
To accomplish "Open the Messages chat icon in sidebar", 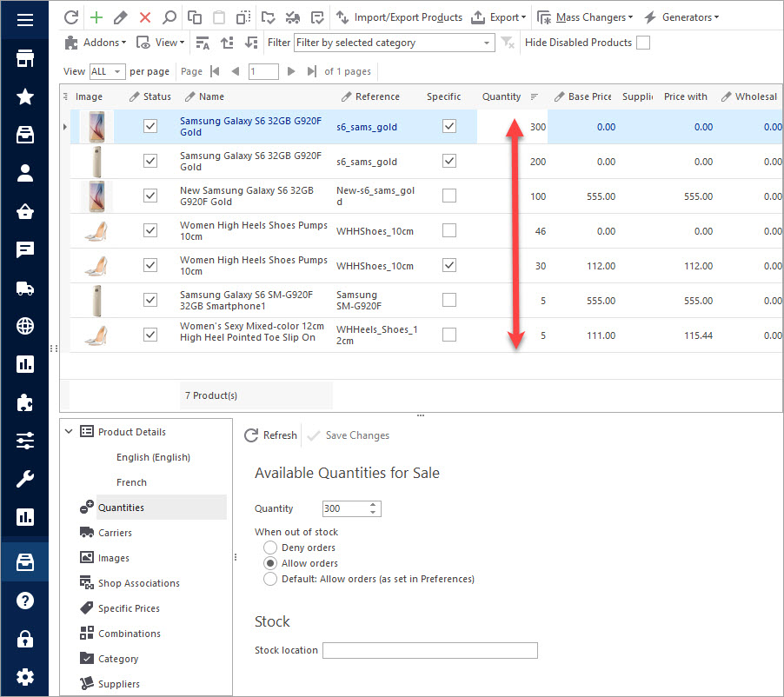I will 25,249.
